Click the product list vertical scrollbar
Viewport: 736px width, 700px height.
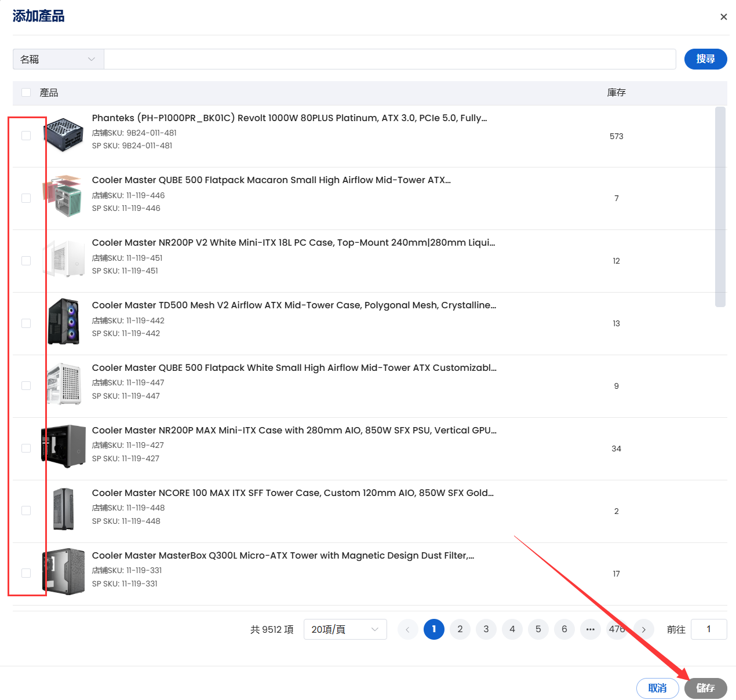(x=720, y=207)
